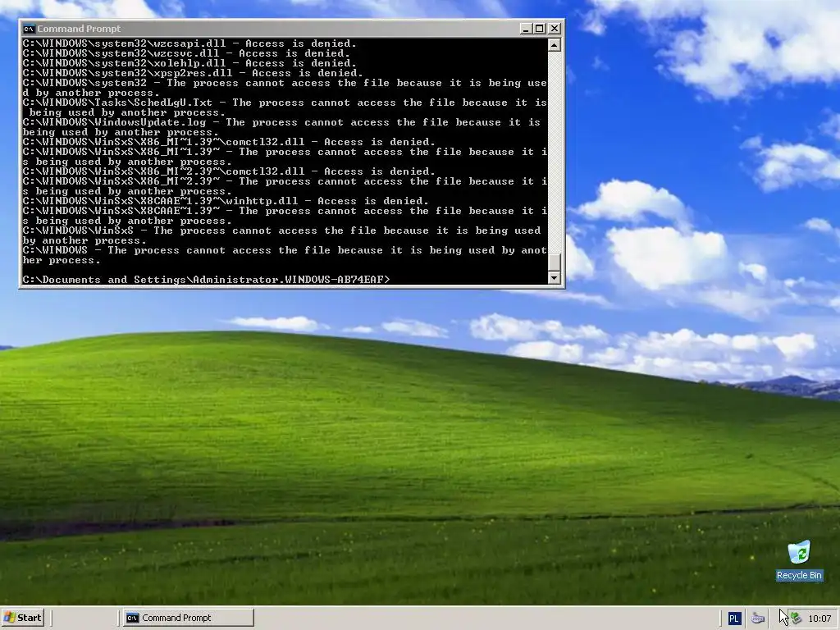Viewport: 840px width, 630px height.
Task: Click the winhttp.dll Access is denied line
Action: [x=226, y=201]
